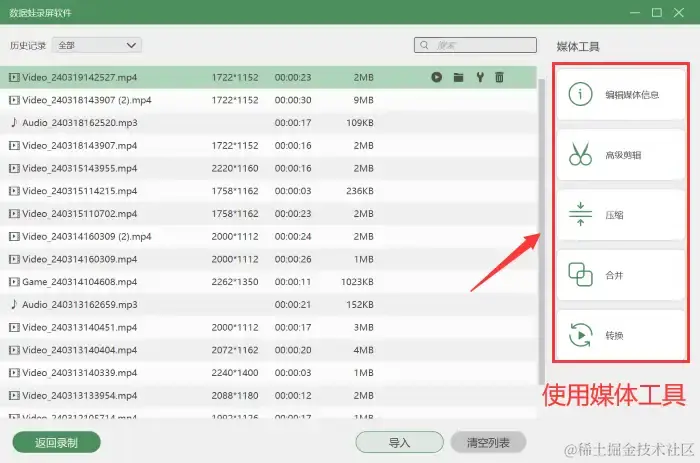Click video file icon of Video_240314160309 (2).mp4
The image size is (700, 463).
tap(14, 237)
